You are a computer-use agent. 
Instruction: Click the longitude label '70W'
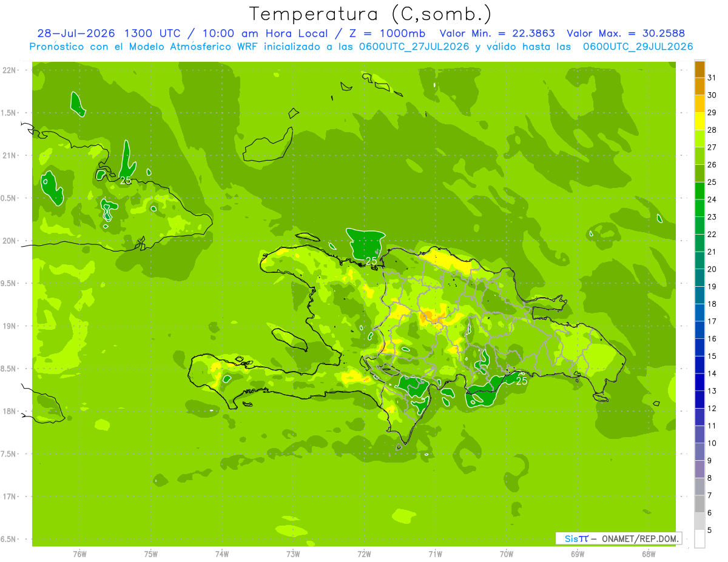507,554
